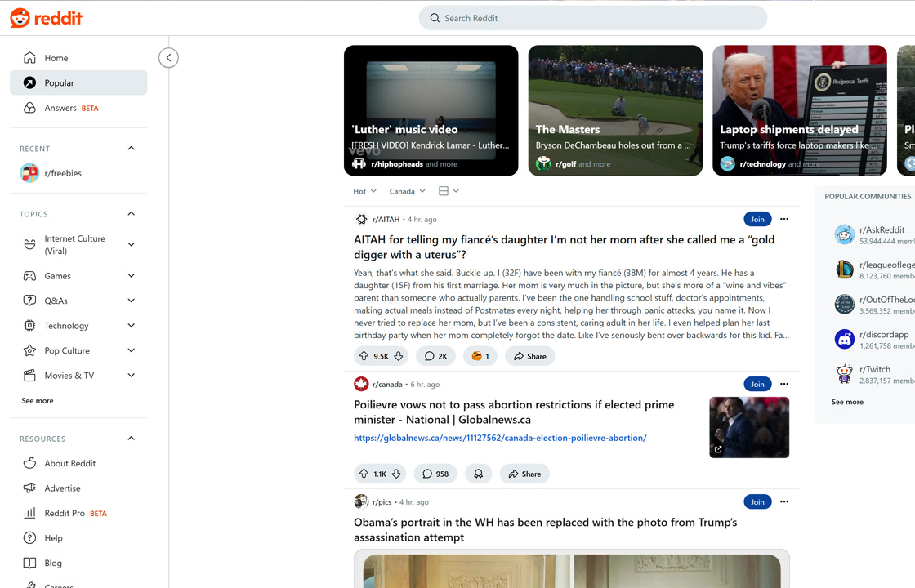Downvote the Poilievre r/canada post
The height and width of the screenshot is (588, 915).
click(x=396, y=474)
